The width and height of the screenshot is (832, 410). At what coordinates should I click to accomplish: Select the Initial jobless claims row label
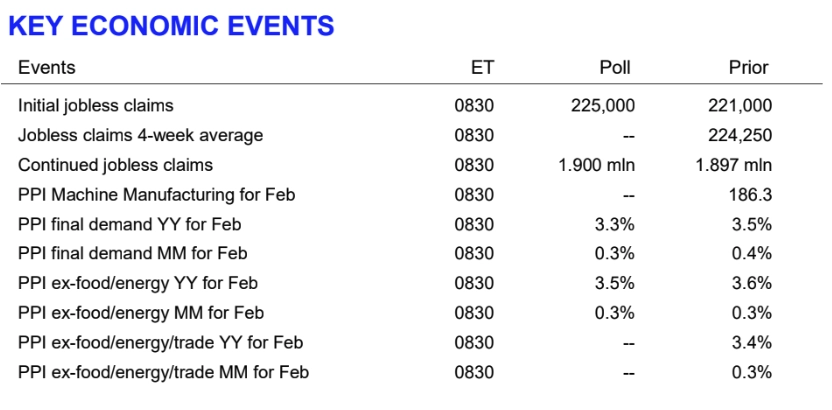tap(96, 105)
